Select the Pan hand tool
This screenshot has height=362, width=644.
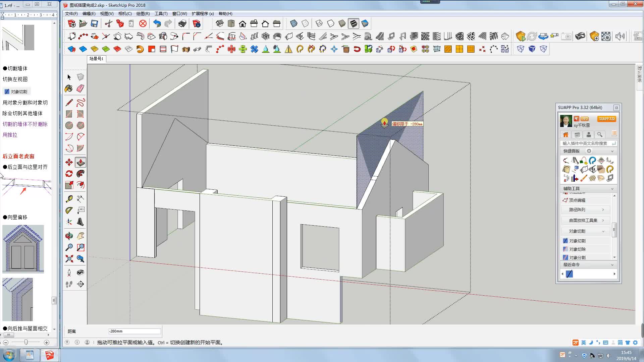click(80, 236)
